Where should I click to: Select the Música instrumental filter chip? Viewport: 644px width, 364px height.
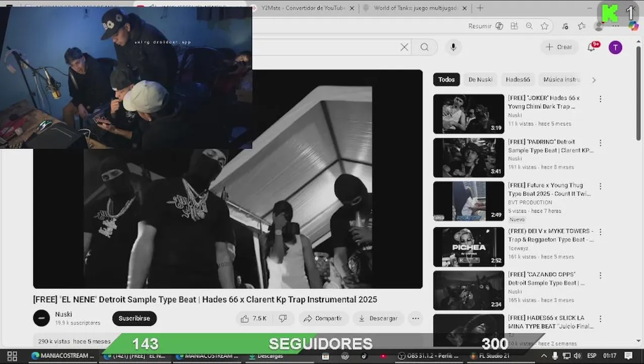point(561,79)
